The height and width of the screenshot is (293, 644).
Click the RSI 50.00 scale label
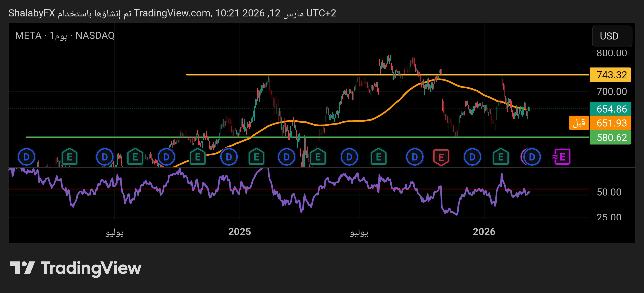(x=609, y=192)
